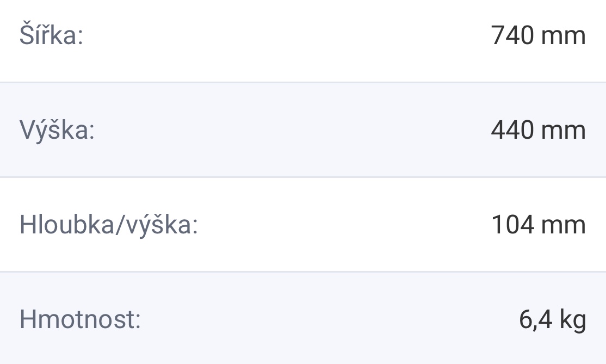Click the divider above the Hmotnost row
The image size is (606, 364).
pyautogui.click(x=303, y=271)
